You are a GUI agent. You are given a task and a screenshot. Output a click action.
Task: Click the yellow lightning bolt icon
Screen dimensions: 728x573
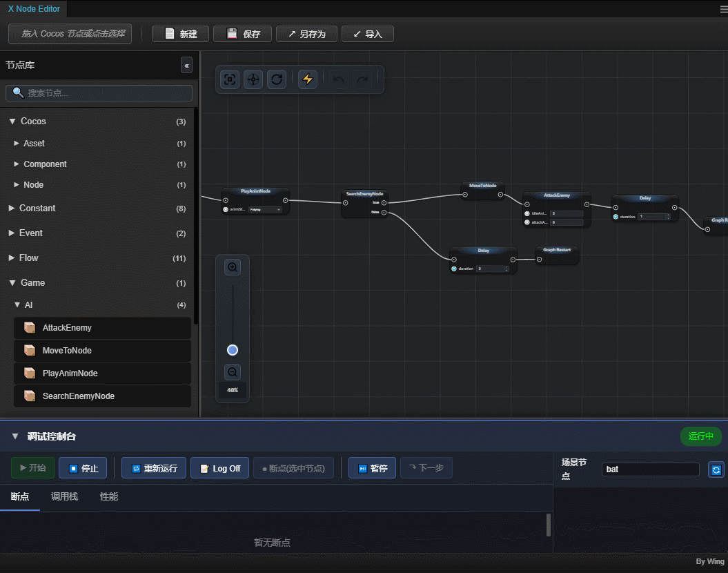pos(307,79)
